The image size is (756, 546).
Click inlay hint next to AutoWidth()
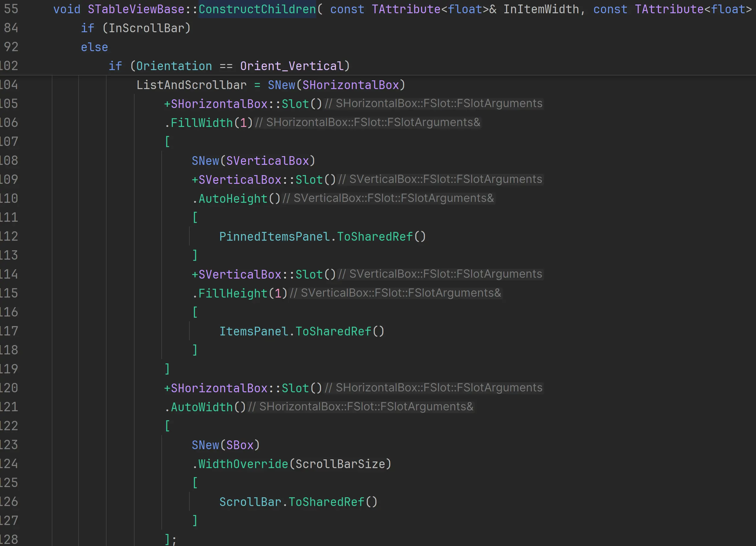[x=361, y=407]
